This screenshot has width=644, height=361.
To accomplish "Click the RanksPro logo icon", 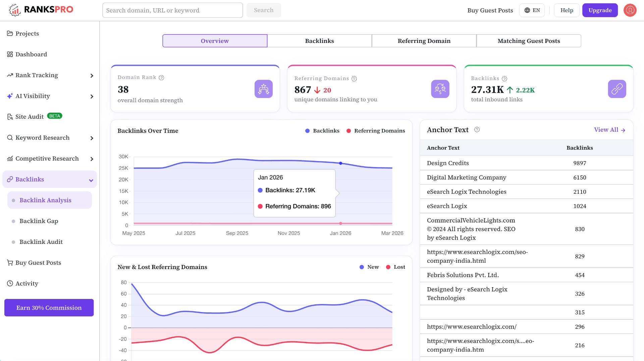I will (x=15, y=10).
